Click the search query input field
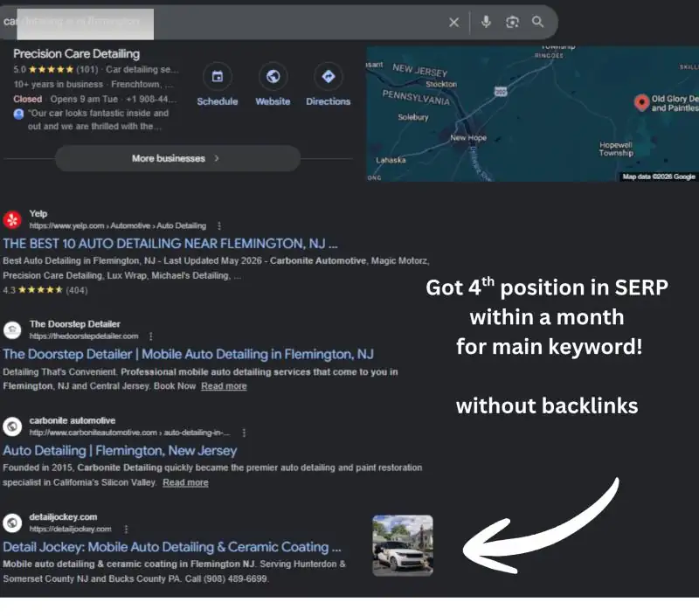Viewport: 699px width, 616px height. 223,22
